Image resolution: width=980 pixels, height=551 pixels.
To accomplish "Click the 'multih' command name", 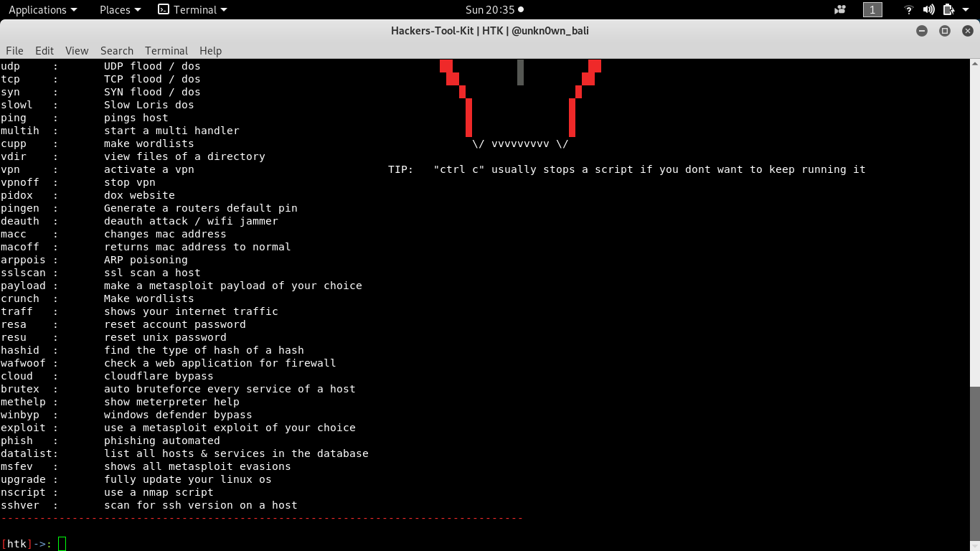I will pos(20,131).
